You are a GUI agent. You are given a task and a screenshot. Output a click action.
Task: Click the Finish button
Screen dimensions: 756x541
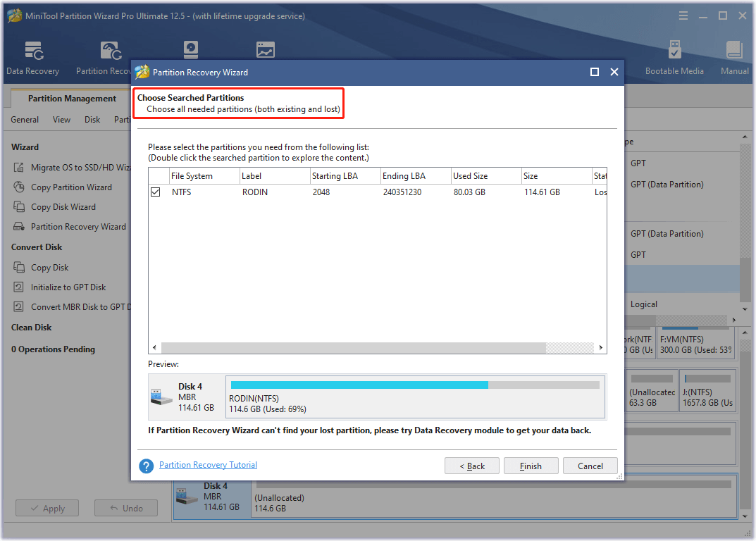click(531, 466)
